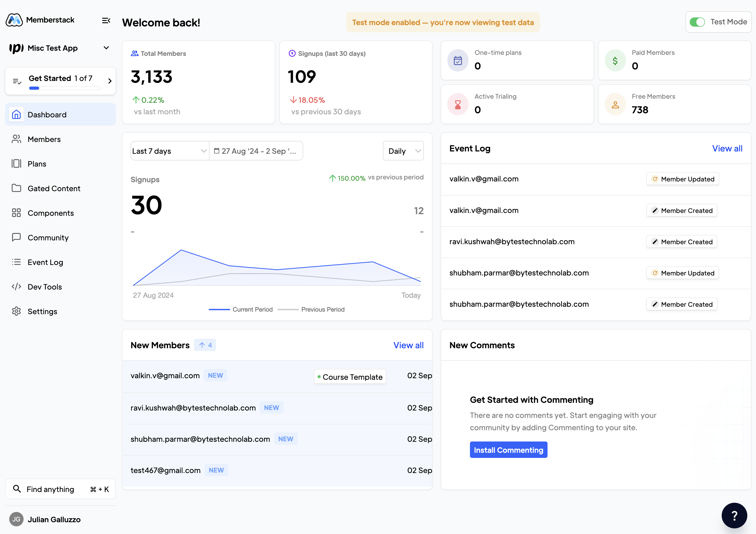Viewport: 756px width, 534px height.
Task: Expand the Get Started checklist arrow
Action: (110, 81)
